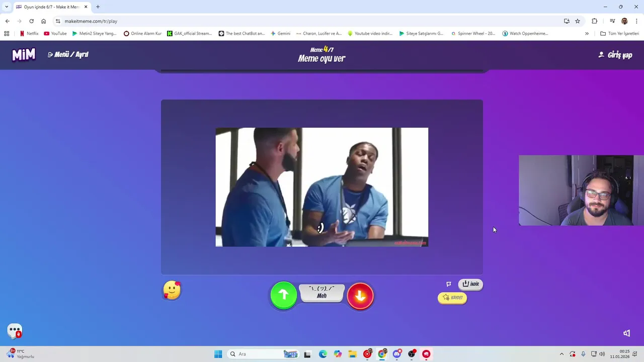The width and height of the screenshot is (644, 362).
Task: Open the Spinner Wheel bookmark
Action: pos(473,34)
